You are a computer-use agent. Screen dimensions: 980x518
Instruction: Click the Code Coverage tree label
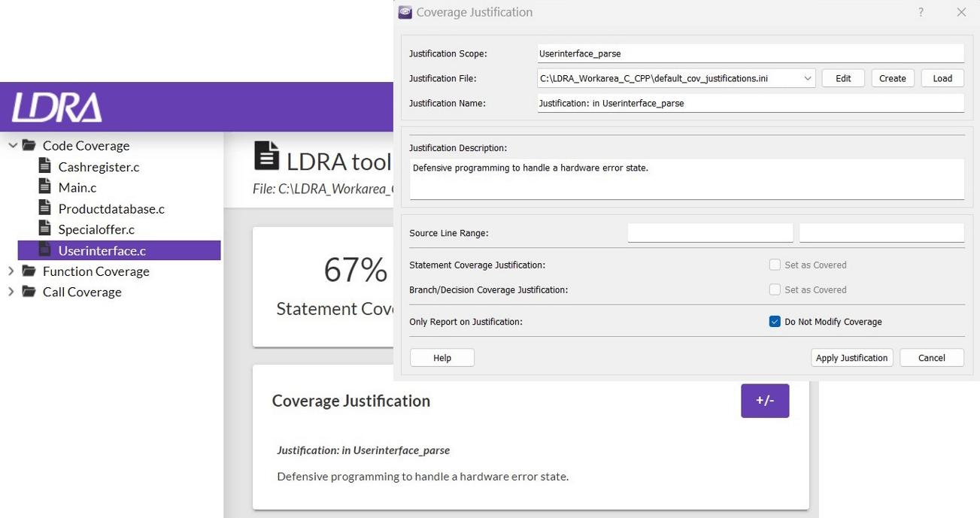(86, 146)
